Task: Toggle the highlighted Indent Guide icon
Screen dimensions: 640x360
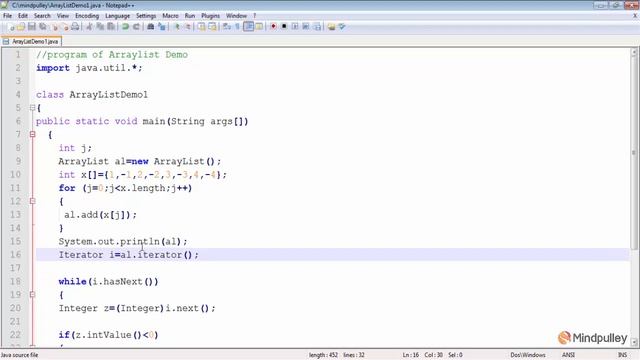Action: 248,27
